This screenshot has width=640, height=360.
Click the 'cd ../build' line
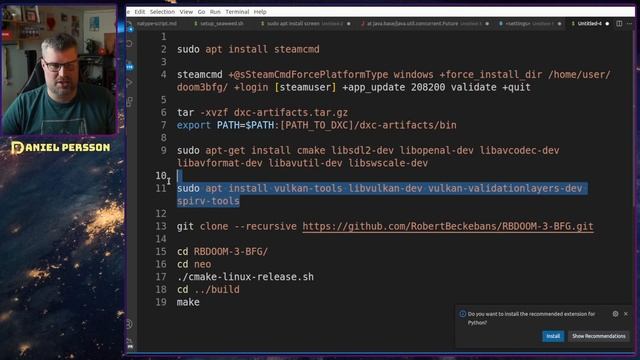point(208,289)
